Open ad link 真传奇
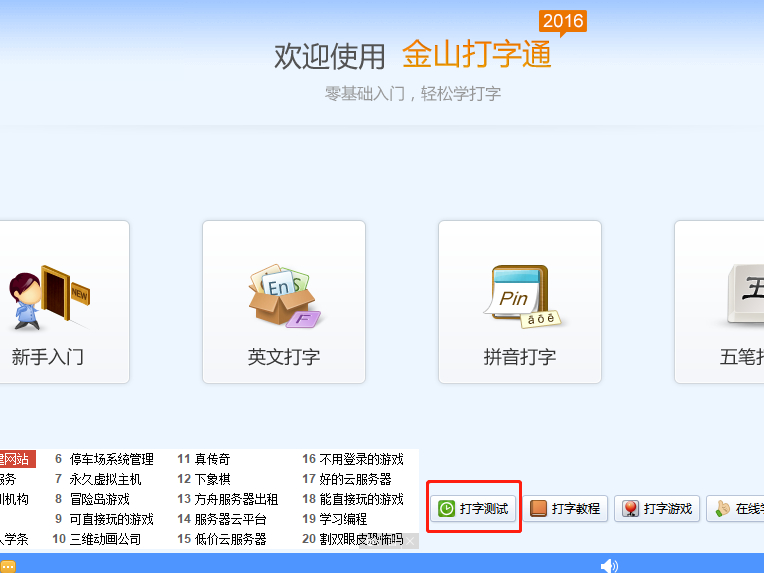The image size is (764, 573). tap(212, 459)
